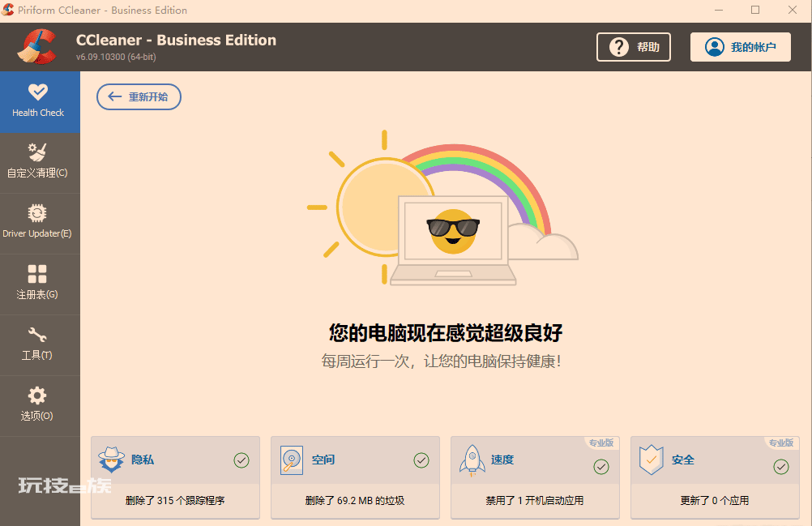Screen dimensions: 812x526
Task: Click the check mark on the 安全 card
Action: pyautogui.click(x=781, y=467)
